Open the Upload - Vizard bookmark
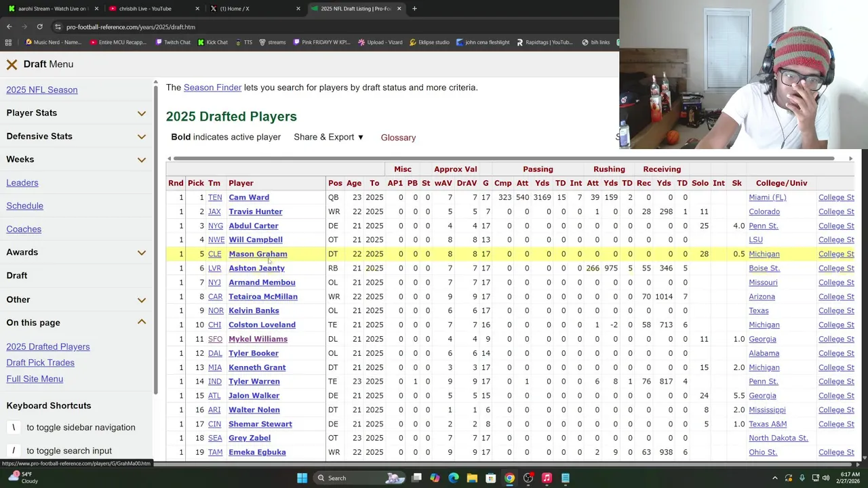The width and height of the screenshot is (868, 488). click(380, 42)
